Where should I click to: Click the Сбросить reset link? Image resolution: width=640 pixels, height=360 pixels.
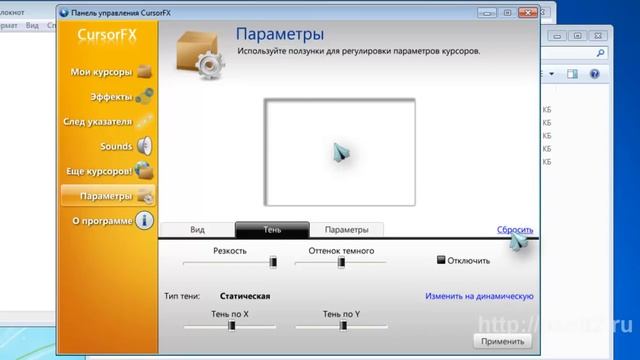pyautogui.click(x=515, y=229)
